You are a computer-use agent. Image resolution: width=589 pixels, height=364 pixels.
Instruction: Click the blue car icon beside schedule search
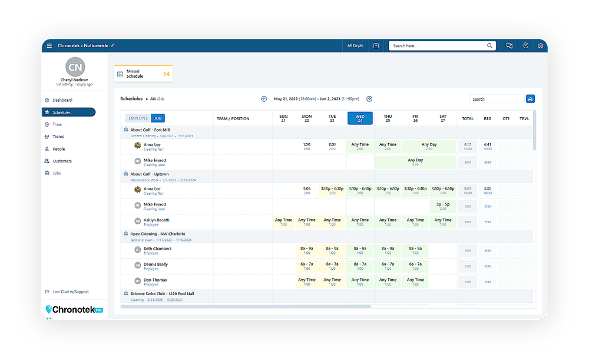point(530,98)
